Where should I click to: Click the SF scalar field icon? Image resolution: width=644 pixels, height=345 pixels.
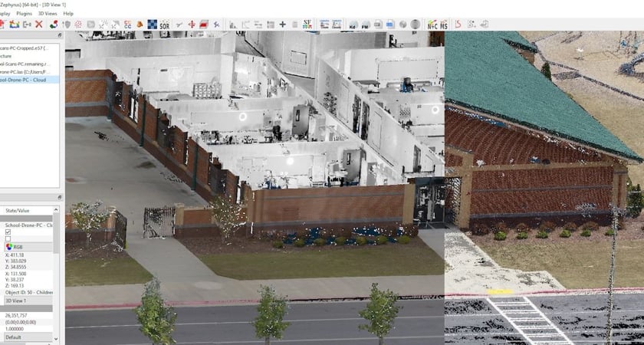(307, 25)
